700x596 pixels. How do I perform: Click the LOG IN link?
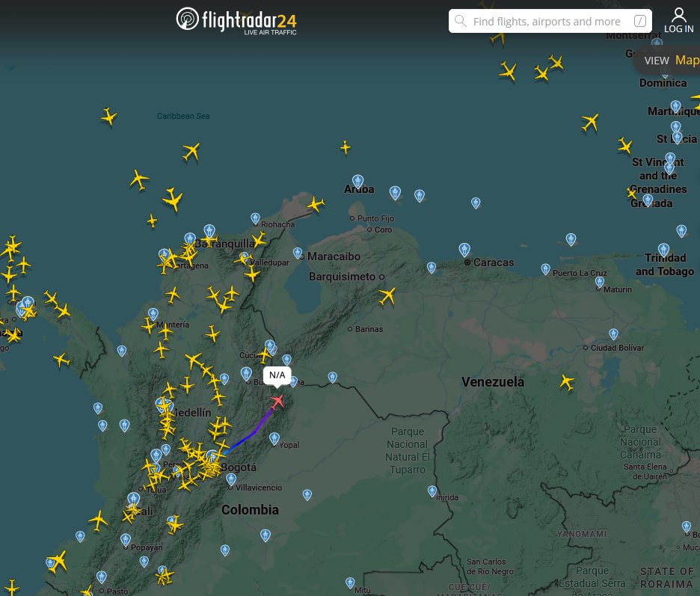tap(678, 28)
